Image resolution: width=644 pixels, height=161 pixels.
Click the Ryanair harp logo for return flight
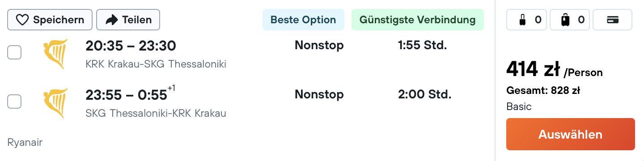[55, 103]
